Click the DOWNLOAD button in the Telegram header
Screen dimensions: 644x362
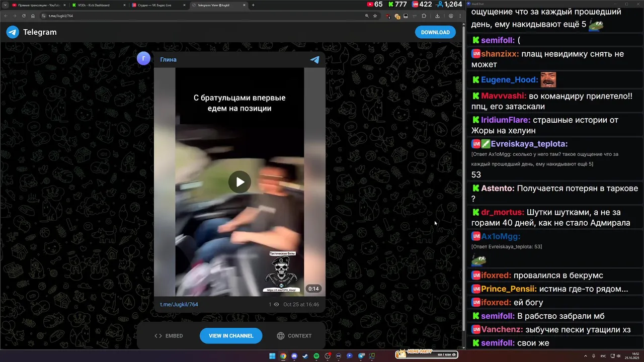click(435, 32)
